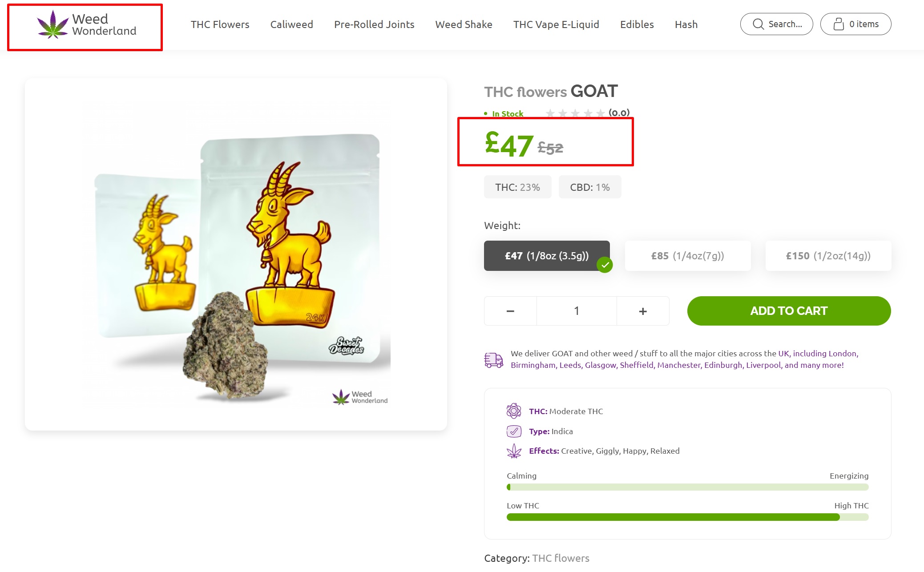The width and height of the screenshot is (924, 572).
Task: Click the Type checkmark icon
Action: click(x=514, y=431)
